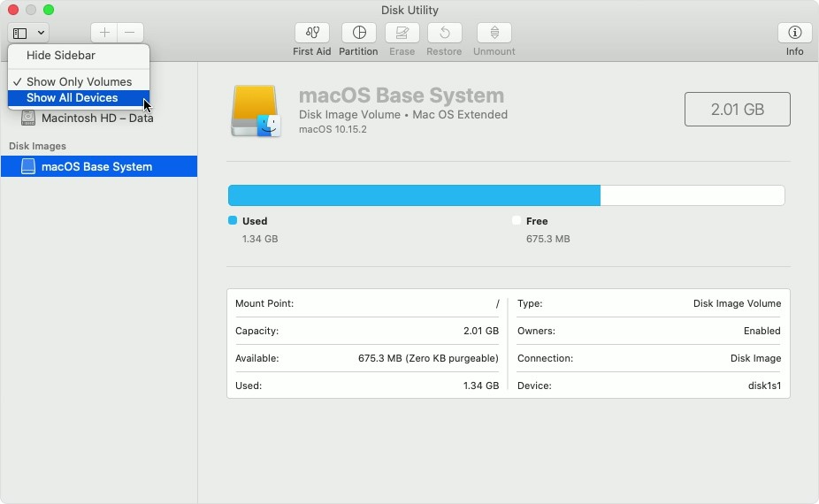Viewport: 819px width, 504px height.
Task: Click the Type Disk Image Volume value
Action: coord(737,303)
